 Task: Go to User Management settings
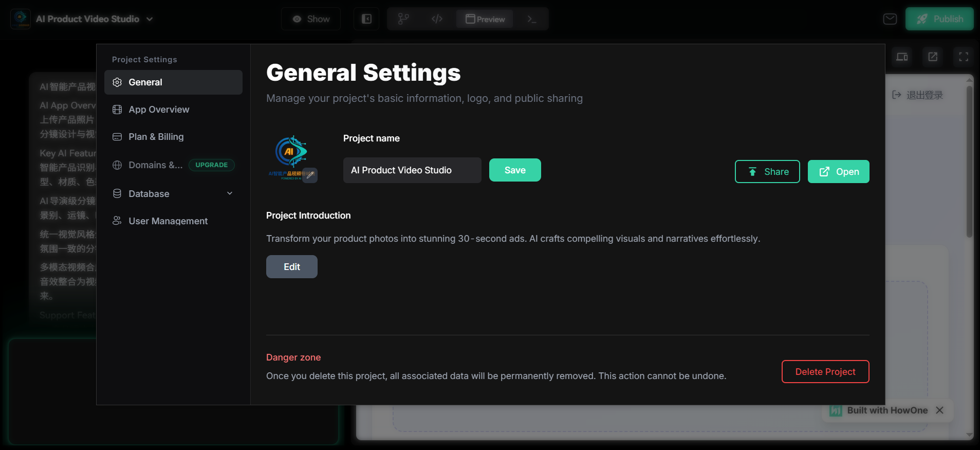coord(168,221)
